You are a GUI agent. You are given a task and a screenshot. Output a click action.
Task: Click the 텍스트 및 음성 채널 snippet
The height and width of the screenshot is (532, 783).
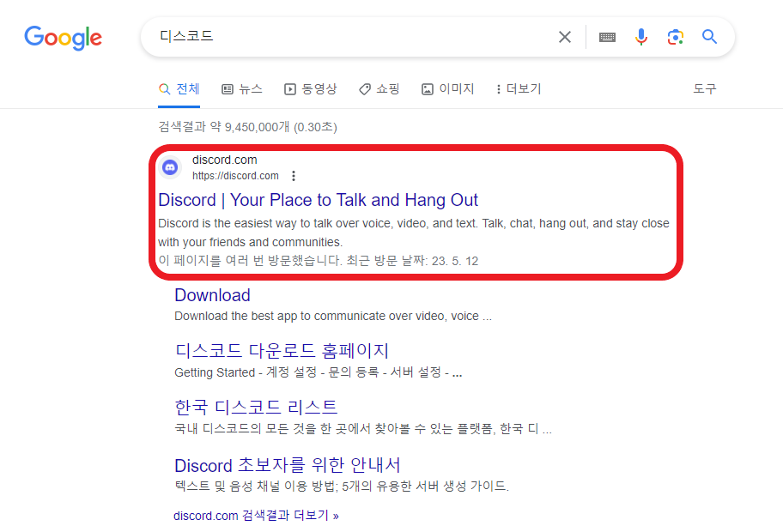(342, 486)
